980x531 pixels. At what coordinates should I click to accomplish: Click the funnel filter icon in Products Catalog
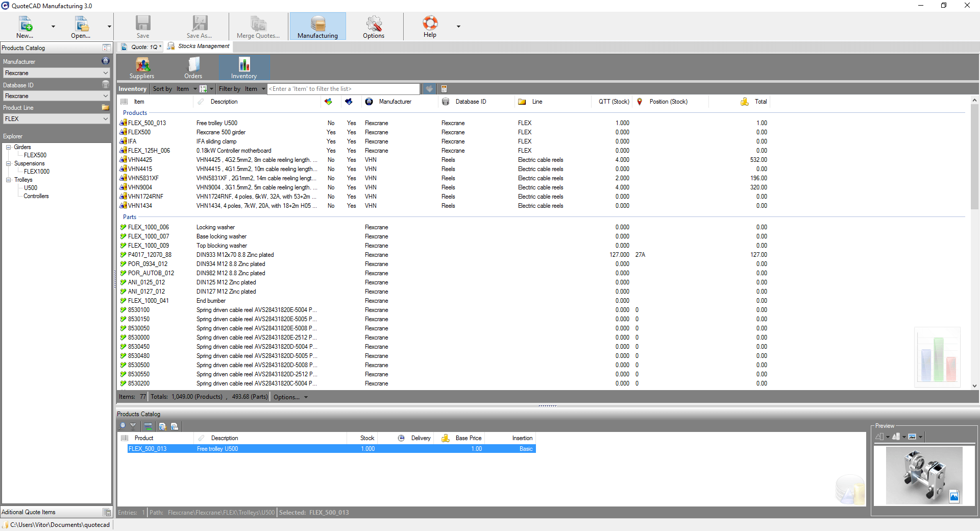tap(133, 426)
